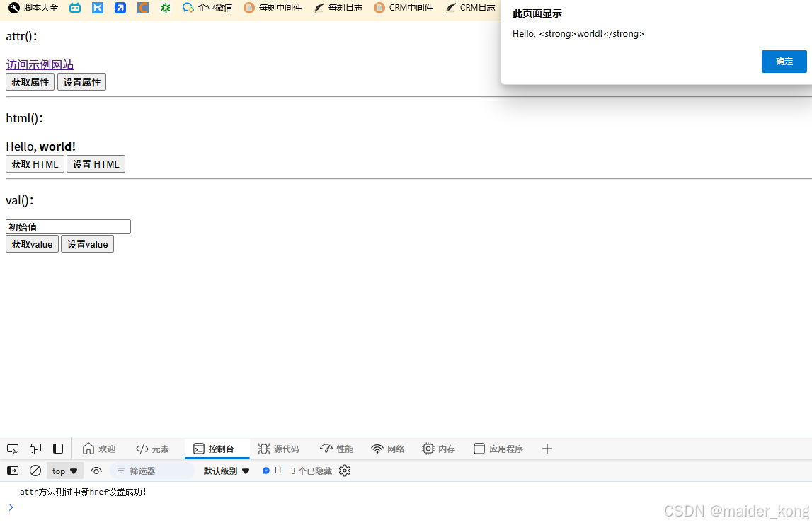Follow the 访问示例网站 link
812x525 pixels.
point(40,64)
